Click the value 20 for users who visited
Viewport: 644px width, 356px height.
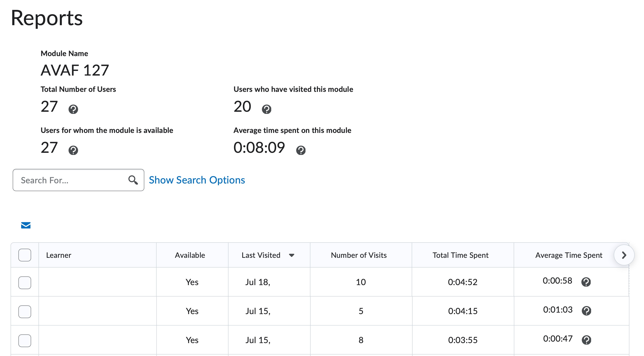point(242,106)
